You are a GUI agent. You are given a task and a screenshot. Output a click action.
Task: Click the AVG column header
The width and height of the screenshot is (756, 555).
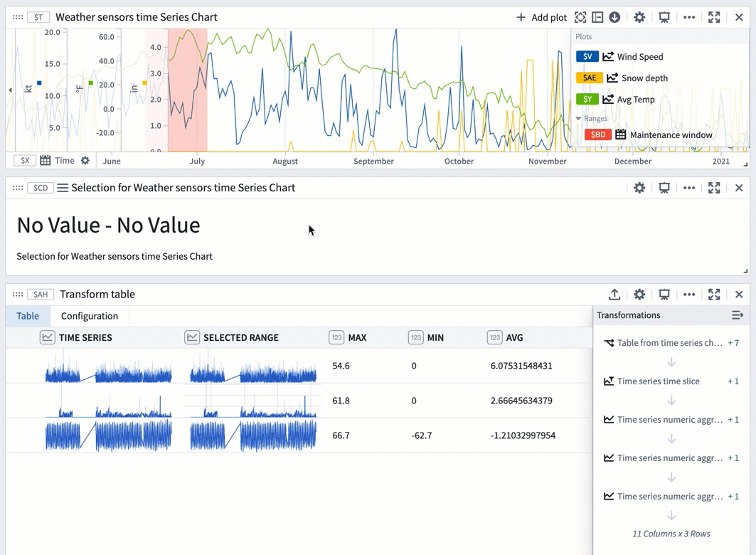(514, 337)
